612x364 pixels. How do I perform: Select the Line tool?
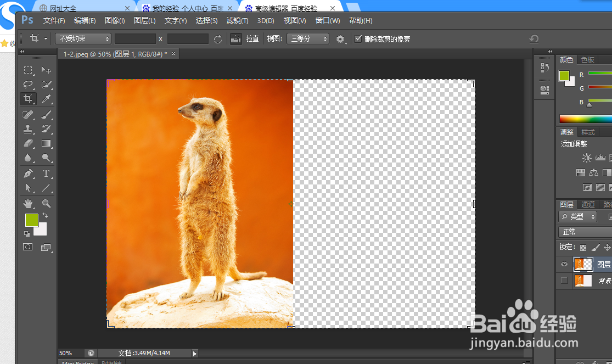coord(46,188)
